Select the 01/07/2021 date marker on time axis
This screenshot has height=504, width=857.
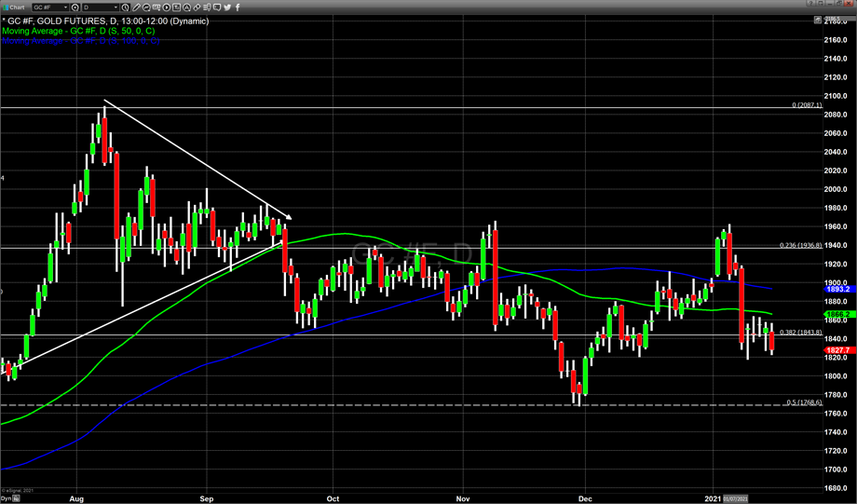pyautogui.click(x=737, y=498)
